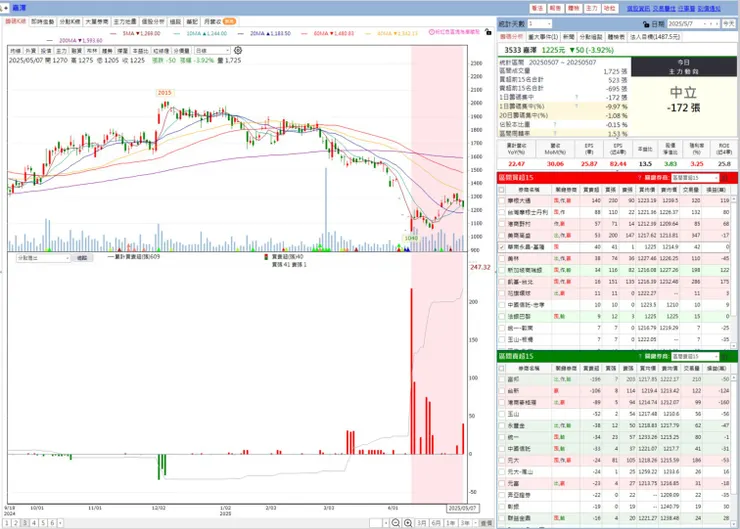Image resolution: width=740 pixels, height=529 pixels.
Task: Untick the 華南永昌 row checkbox
Action: click(502, 247)
